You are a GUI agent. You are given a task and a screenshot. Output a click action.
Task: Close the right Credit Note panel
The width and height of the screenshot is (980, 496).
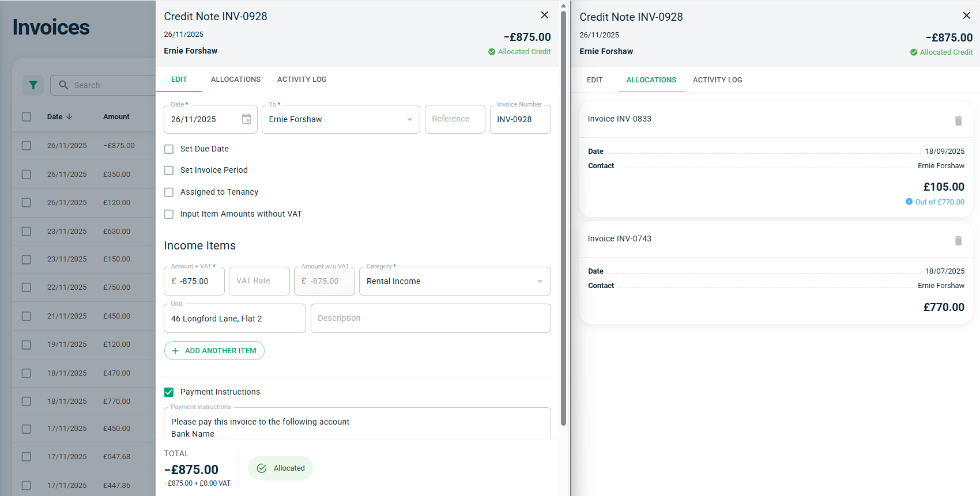[966, 16]
